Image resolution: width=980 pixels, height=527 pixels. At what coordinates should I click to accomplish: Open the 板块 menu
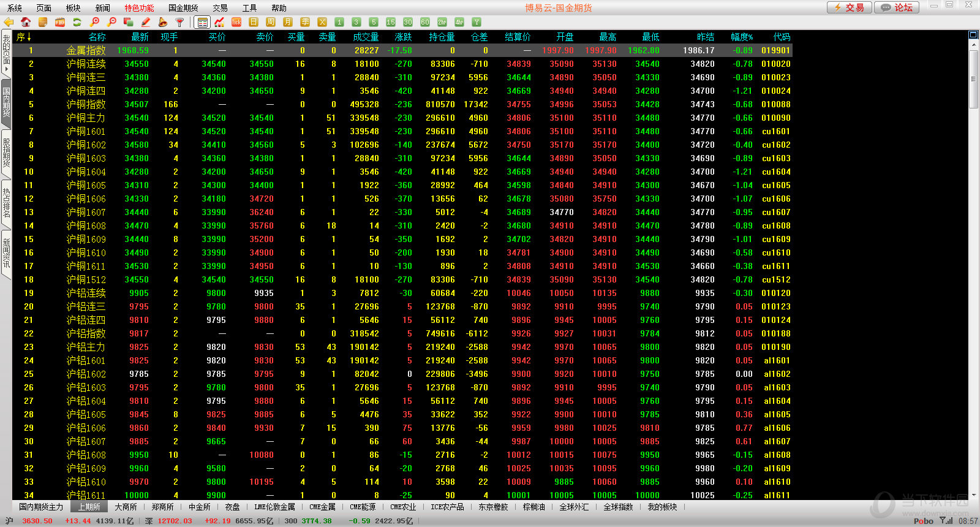point(73,8)
